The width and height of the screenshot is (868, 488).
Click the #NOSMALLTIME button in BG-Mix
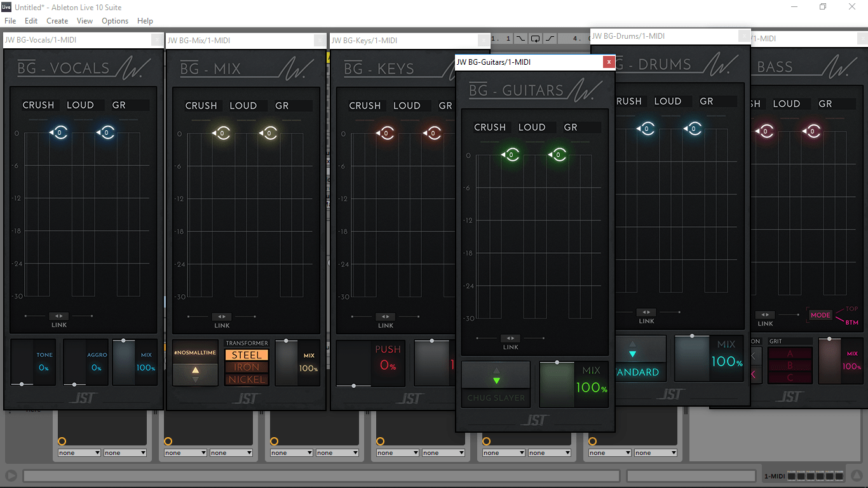coord(196,351)
